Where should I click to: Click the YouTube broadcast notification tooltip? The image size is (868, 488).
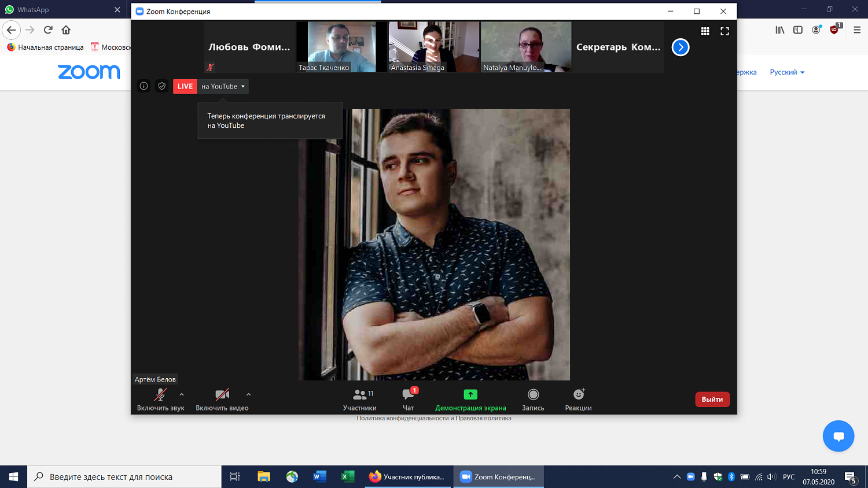[270, 121]
